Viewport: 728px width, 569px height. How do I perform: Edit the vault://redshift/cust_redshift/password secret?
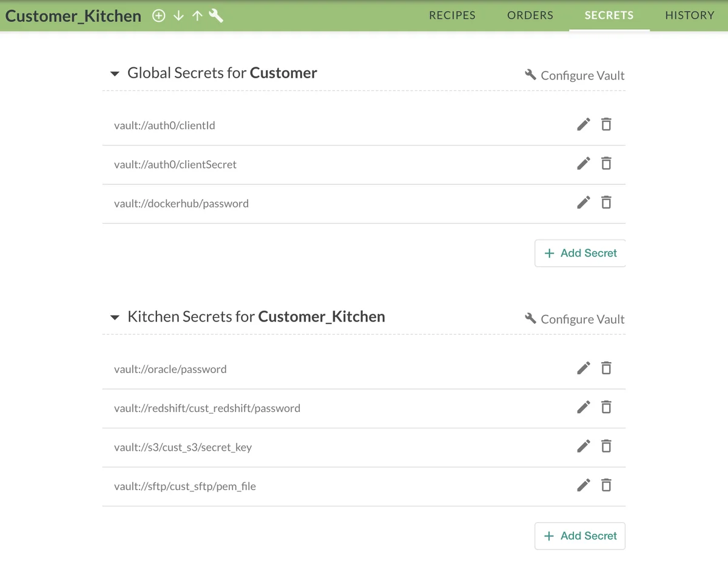[x=583, y=407]
